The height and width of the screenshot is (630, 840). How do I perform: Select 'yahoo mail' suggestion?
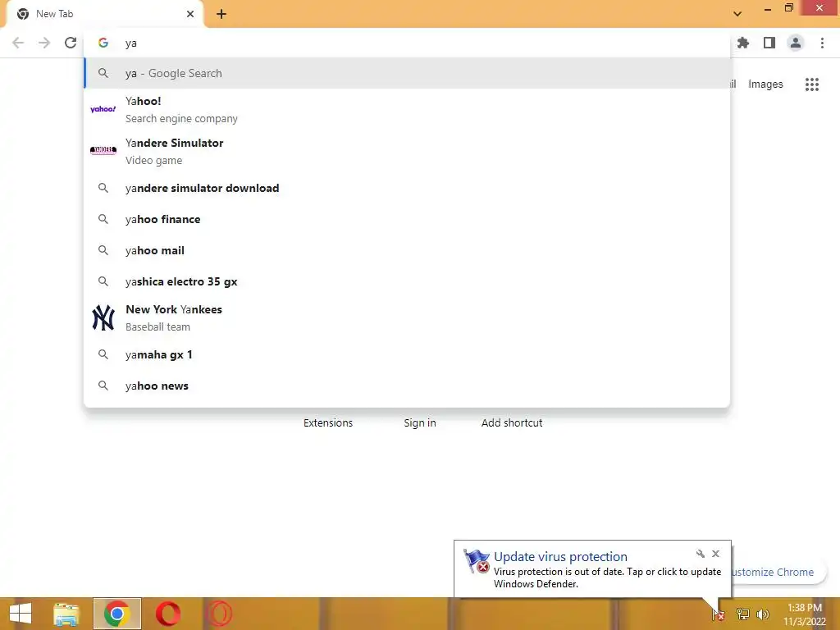click(407, 250)
